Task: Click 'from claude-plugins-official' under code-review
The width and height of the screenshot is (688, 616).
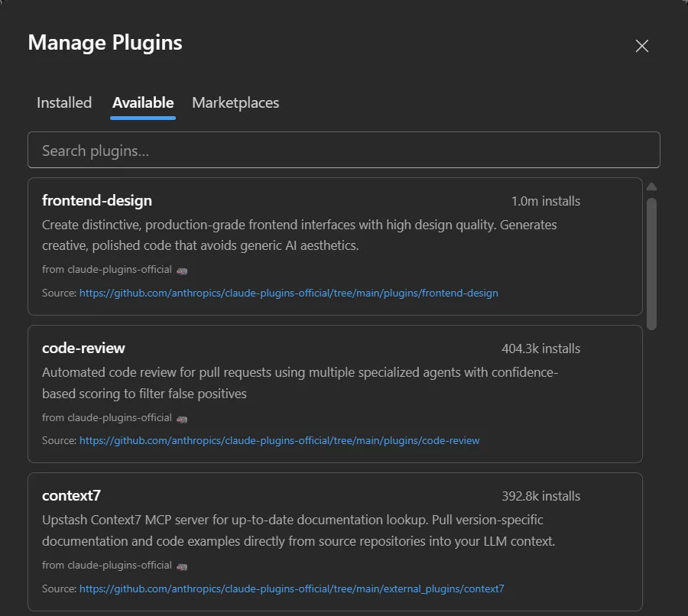Action: pos(106,417)
